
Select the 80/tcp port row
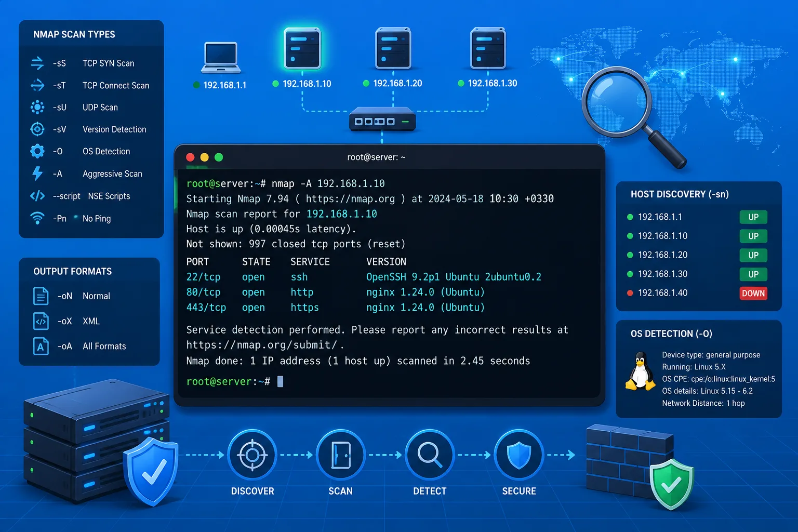click(336, 292)
